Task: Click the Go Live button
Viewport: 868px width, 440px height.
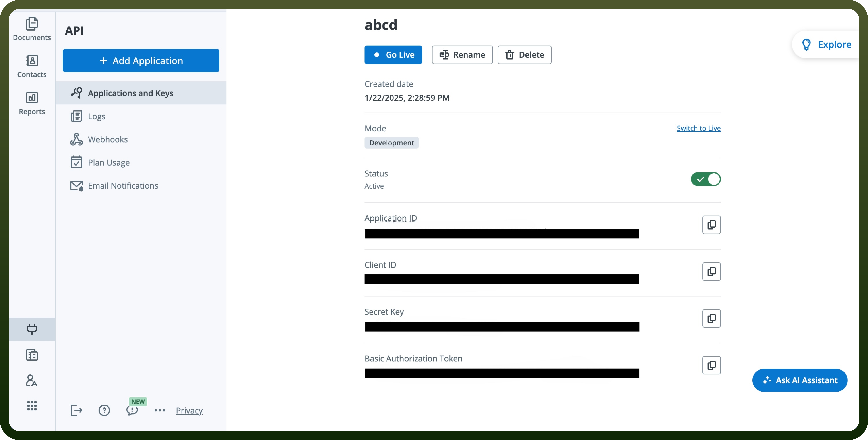Action: [393, 55]
